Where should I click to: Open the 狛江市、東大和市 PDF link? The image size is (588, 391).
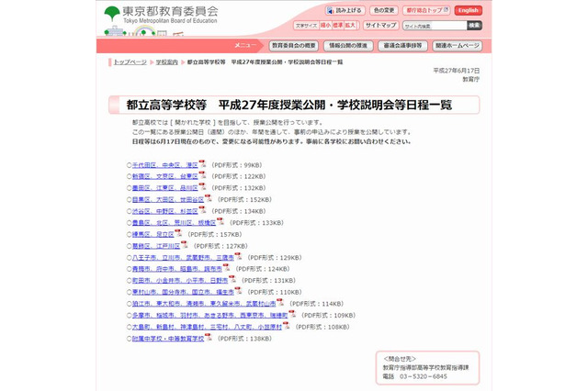click(204, 304)
